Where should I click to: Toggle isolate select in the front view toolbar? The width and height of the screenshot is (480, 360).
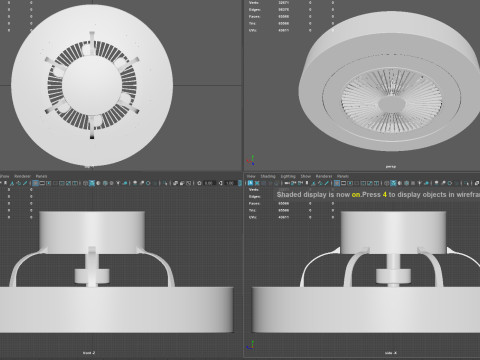pyautogui.click(x=165, y=183)
